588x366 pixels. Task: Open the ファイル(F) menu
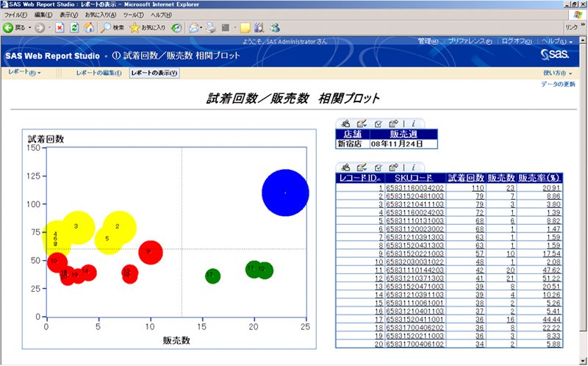point(15,15)
